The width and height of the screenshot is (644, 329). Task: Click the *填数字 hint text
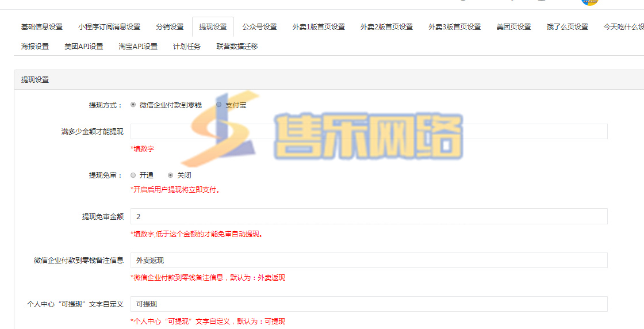click(143, 149)
